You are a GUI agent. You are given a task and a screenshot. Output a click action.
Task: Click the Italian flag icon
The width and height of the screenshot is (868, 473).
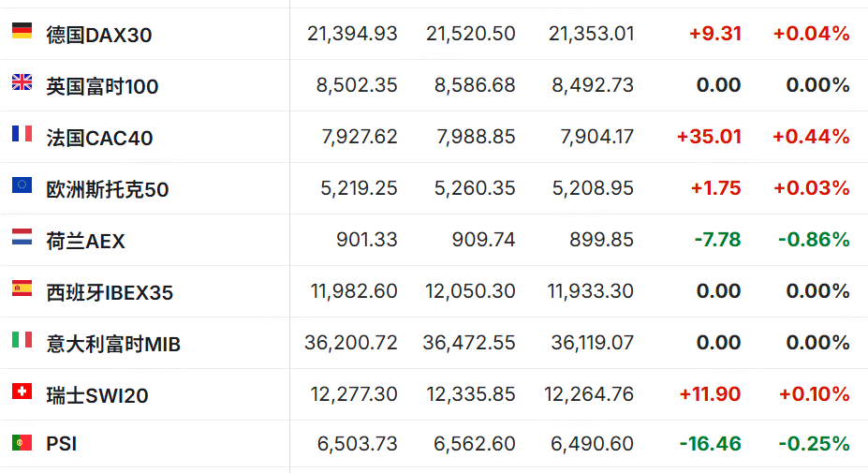click(x=22, y=339)
